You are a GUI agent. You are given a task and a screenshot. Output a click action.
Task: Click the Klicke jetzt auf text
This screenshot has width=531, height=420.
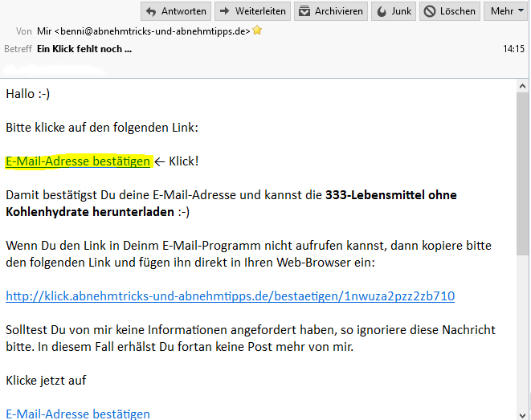tap(46, 381)
